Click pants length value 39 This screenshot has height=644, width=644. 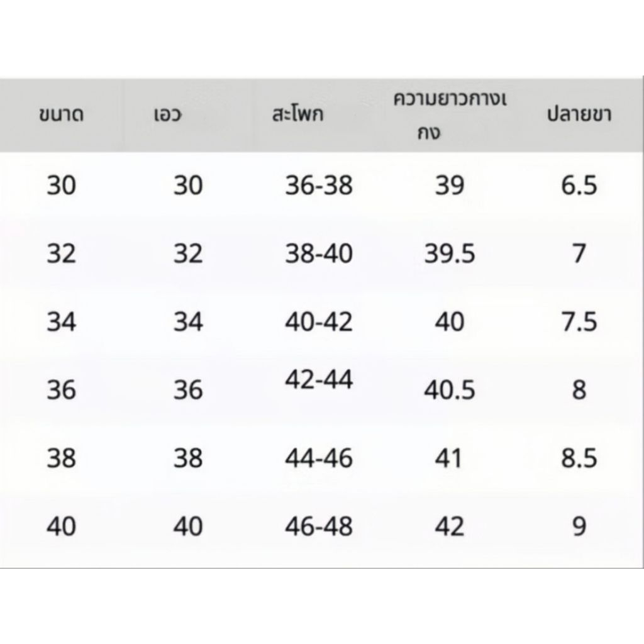coord(450,186)
